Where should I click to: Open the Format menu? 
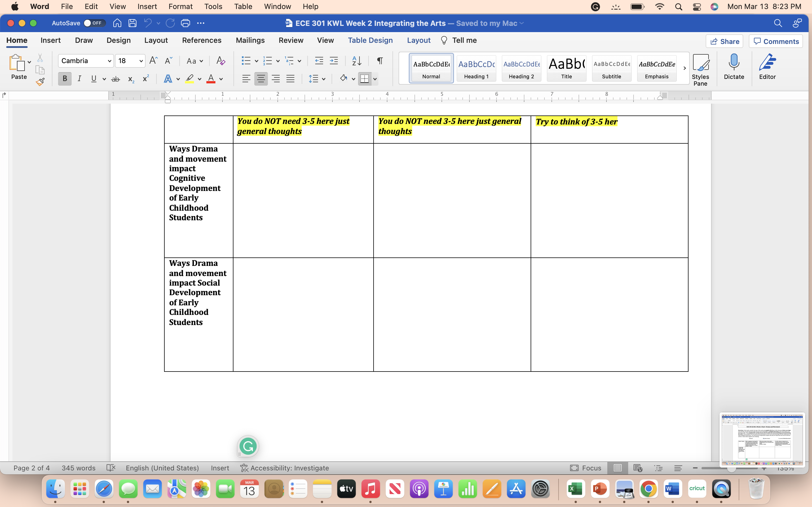180,6
